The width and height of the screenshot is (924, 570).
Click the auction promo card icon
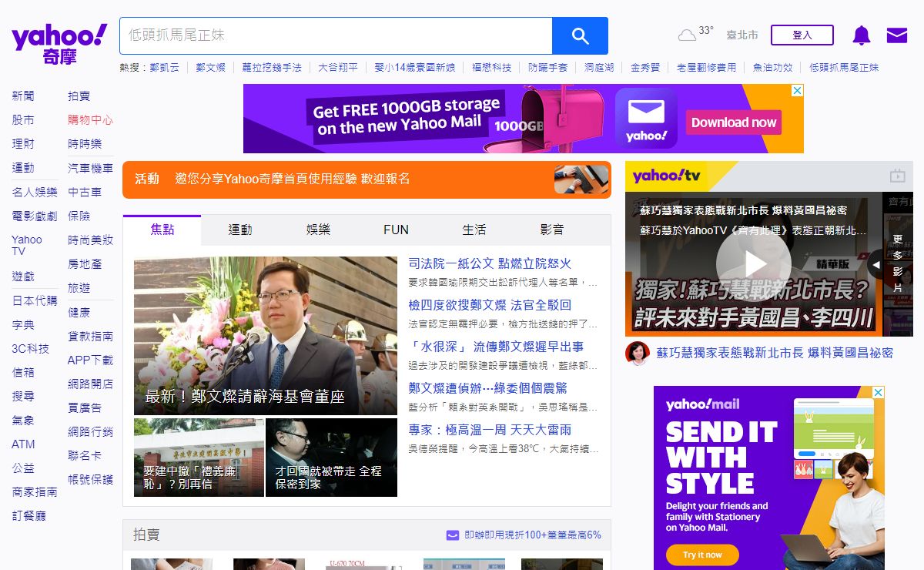pyautogui.click(x=453, y=535)
